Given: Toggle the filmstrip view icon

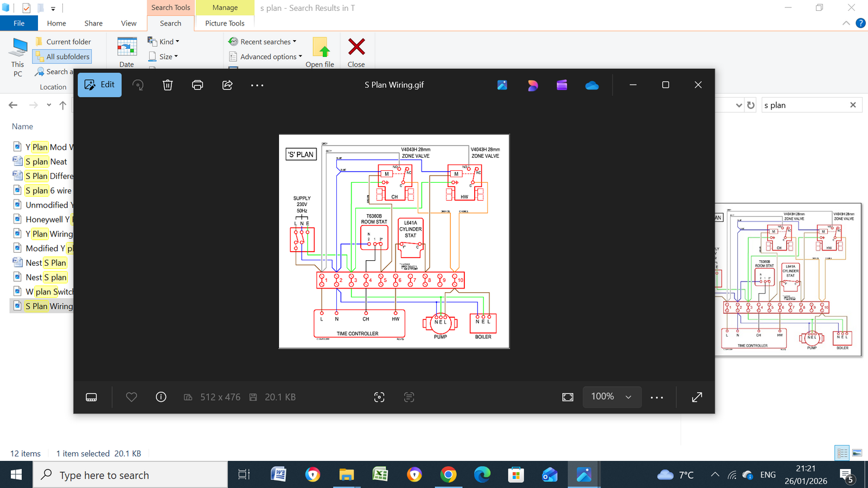Looking at the screenshot, I should coord(91,397).
